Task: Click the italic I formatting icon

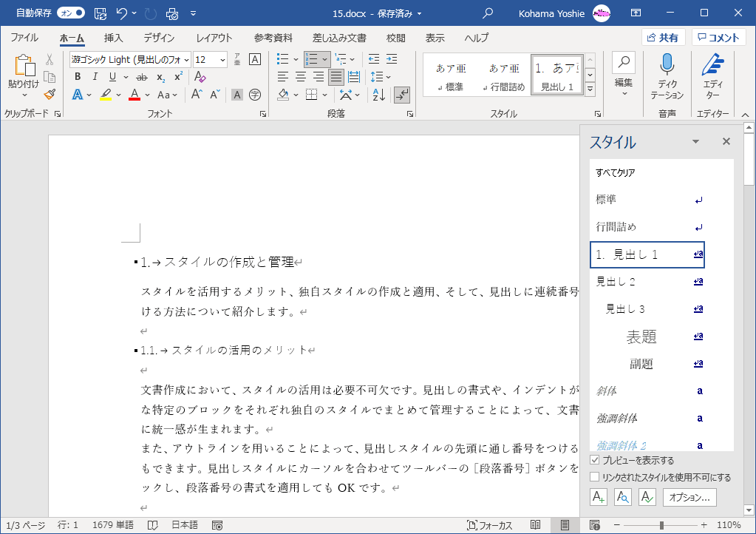Action: pos(95,77)
